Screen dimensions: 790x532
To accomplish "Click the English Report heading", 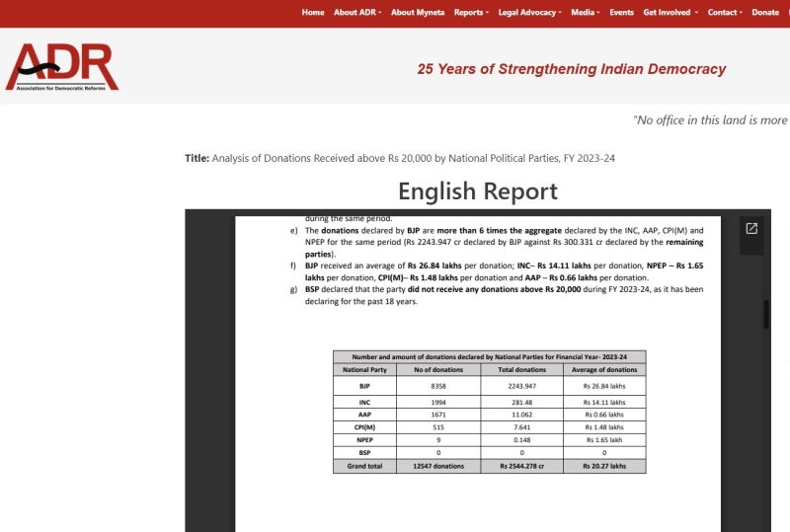I will coord(478,191).
